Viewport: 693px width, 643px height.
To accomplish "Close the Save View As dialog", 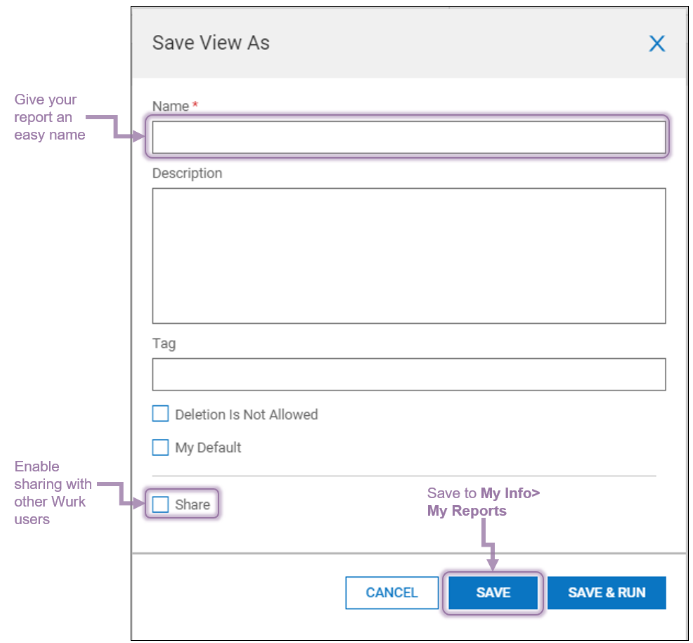I will click(657, 43).
